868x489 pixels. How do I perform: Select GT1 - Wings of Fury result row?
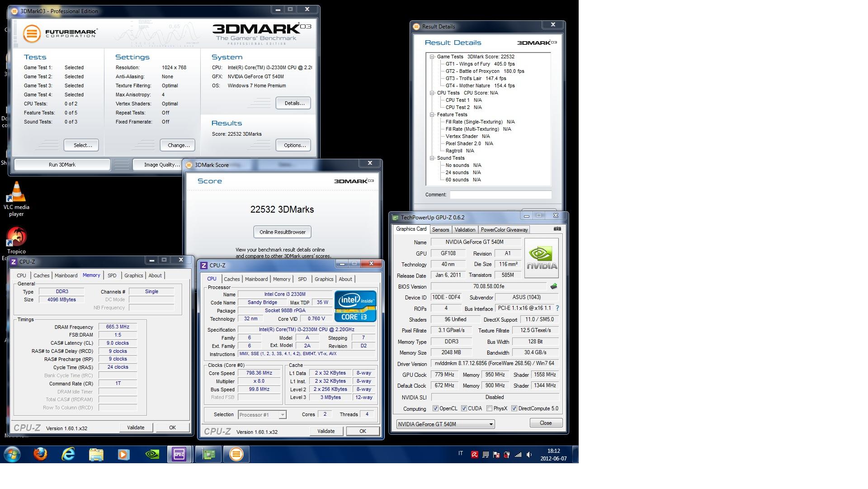(x=480, y=64)
